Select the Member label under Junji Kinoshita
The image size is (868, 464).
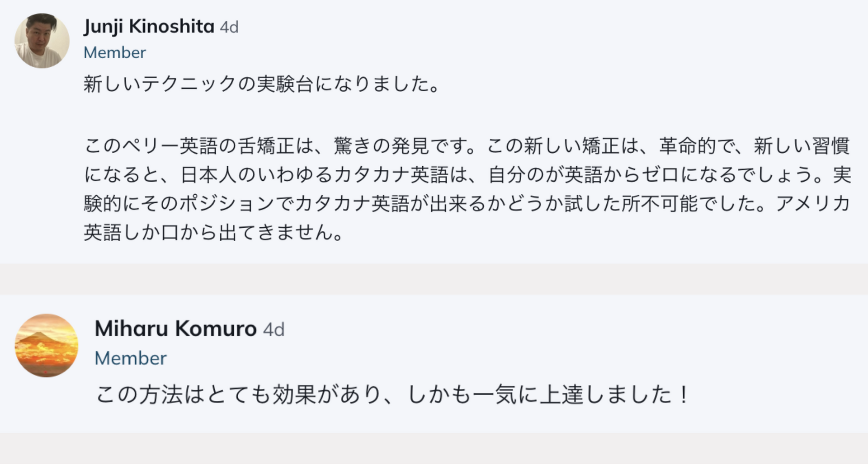115,52
